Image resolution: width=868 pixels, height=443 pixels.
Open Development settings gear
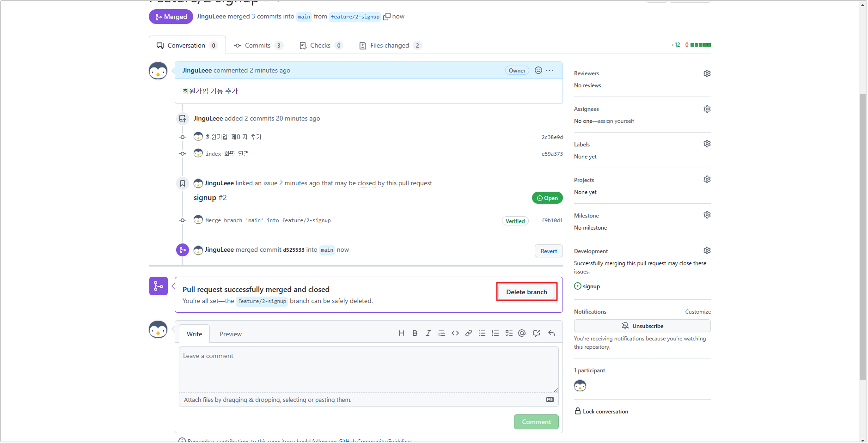707,250
